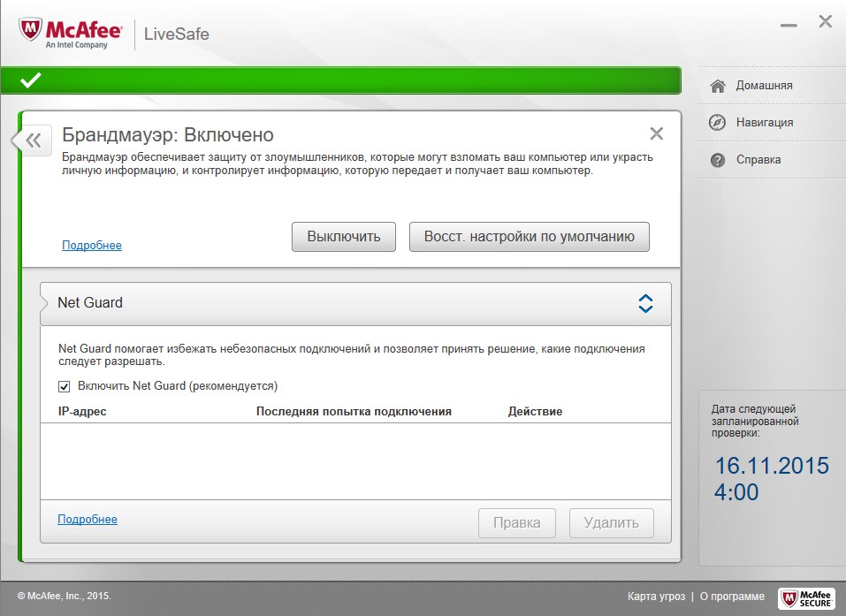Click the Правка button
Screen dimensions: 846x616
pos(517,523)
